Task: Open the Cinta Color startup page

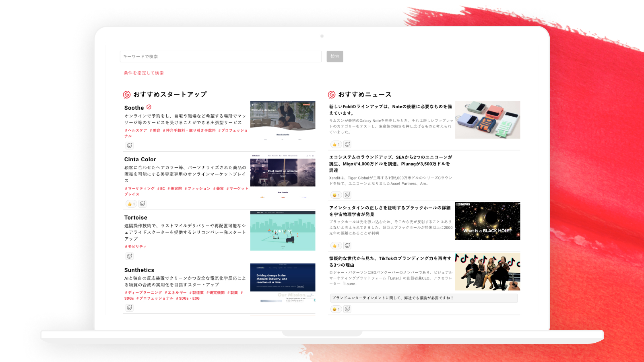Action: [140, 160]
